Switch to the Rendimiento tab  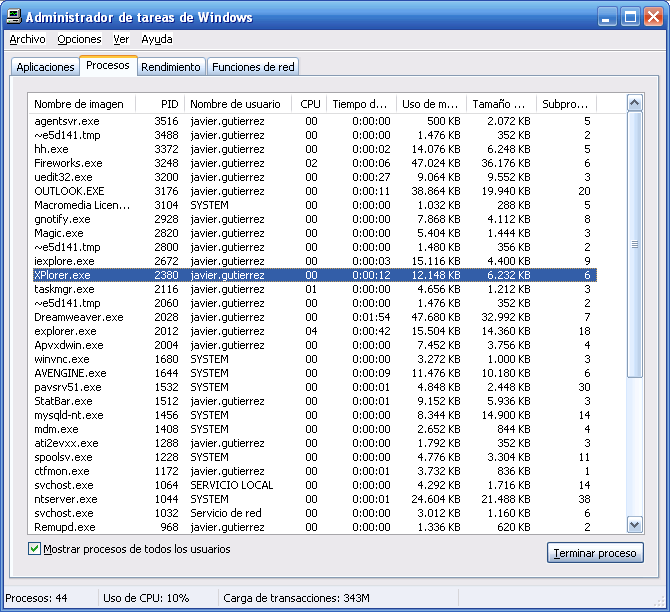(x=170, y=67)
